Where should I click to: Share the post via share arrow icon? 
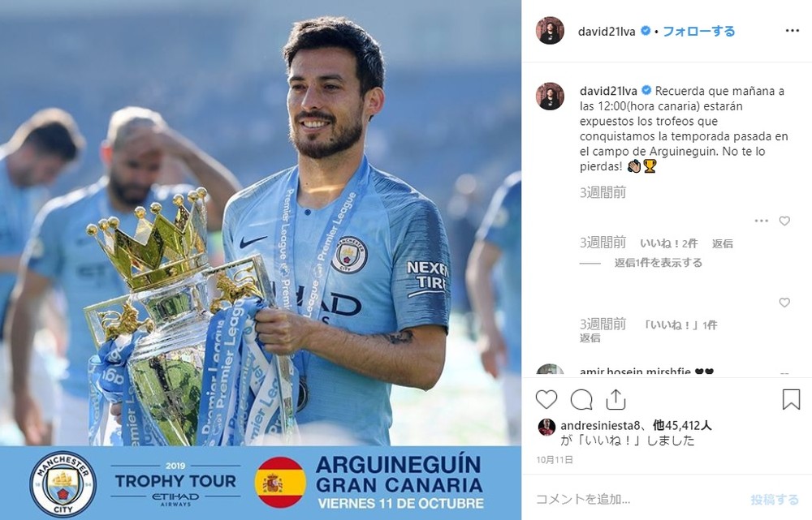pos(615,399)
